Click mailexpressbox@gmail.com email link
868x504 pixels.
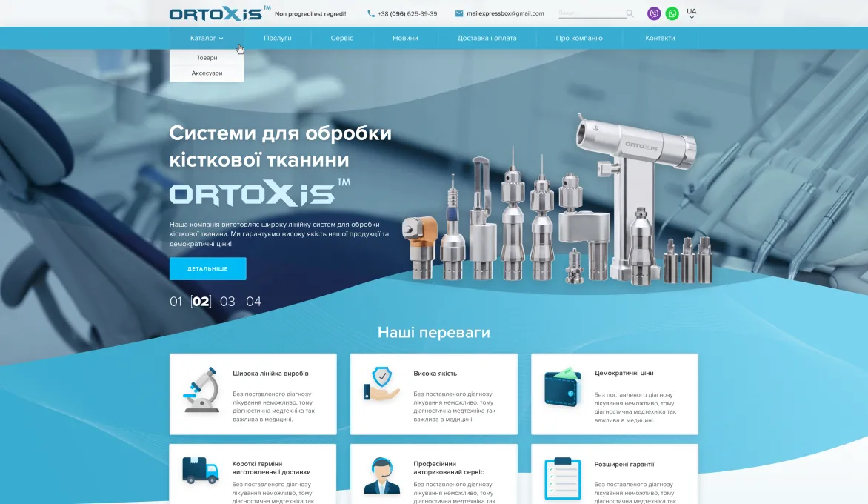(x=505, y=14)
